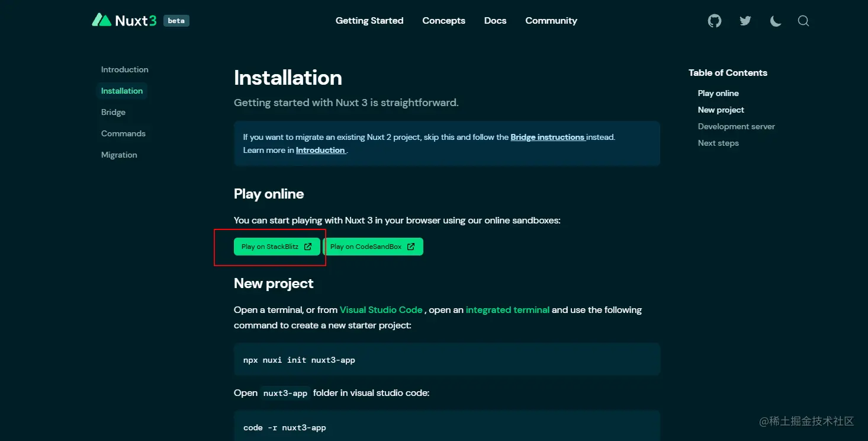
Task: Open the Concepts menu item
Action: [x=443, y=21]
